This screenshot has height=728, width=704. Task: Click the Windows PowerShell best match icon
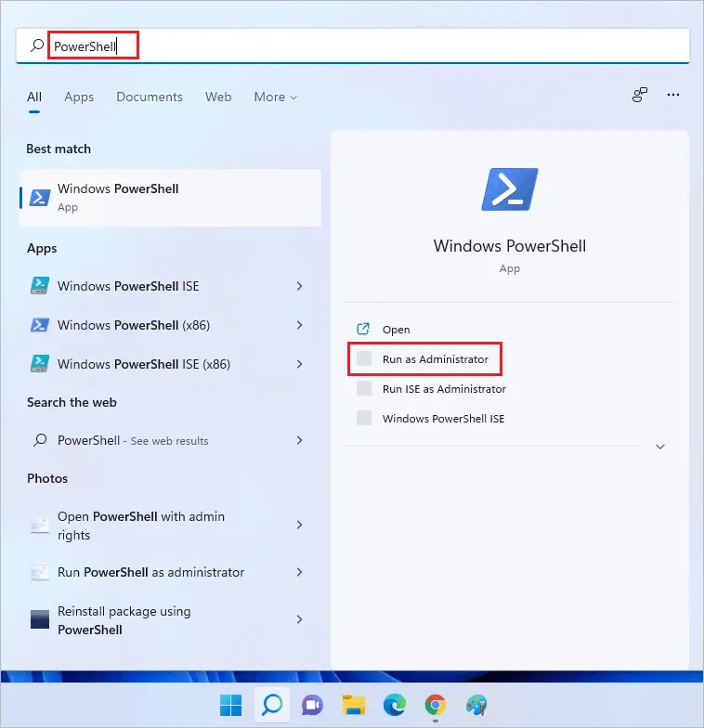pyautogui.click(x=40, y=197)
